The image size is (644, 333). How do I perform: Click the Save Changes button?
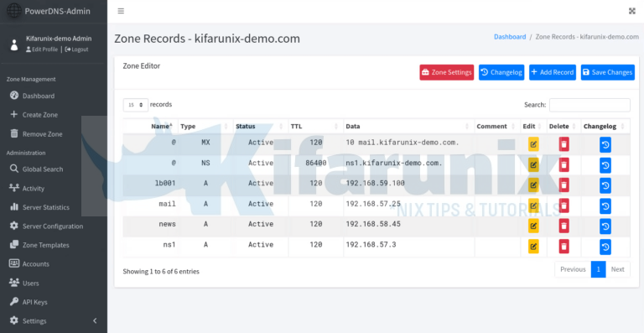pos(607,72)
